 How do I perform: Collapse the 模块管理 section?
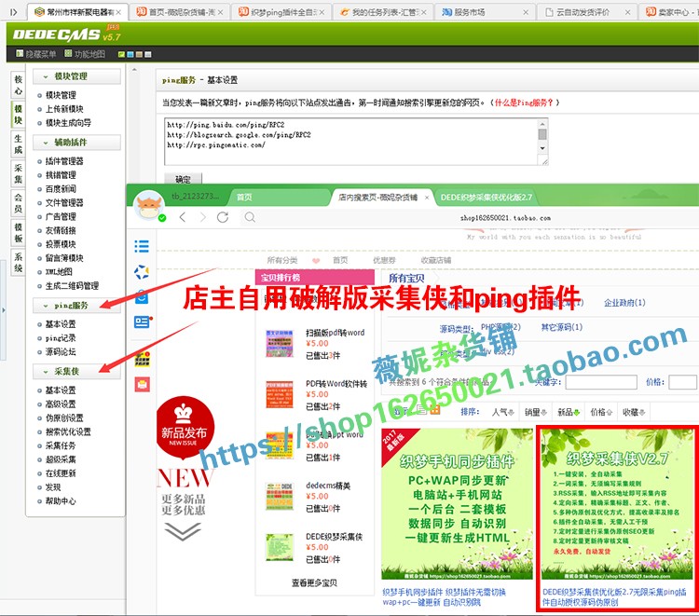click(x=46, y=77)
